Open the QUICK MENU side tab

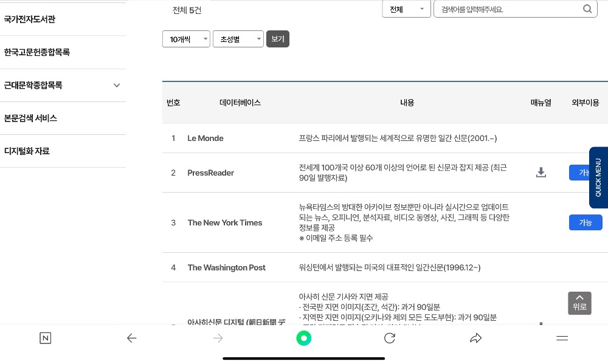click(x=598, y=177)
